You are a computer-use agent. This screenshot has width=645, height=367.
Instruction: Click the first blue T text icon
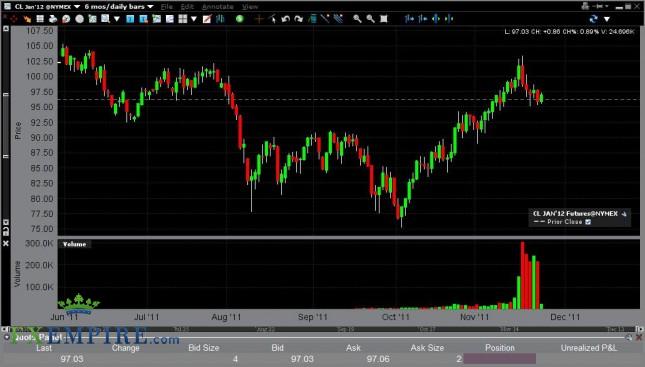point(130,19)
